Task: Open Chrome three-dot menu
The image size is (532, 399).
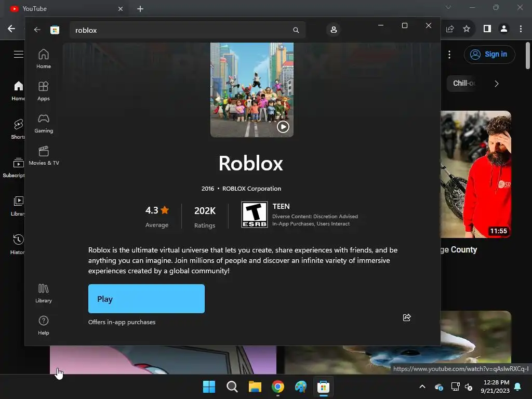Action: [521, 29]
